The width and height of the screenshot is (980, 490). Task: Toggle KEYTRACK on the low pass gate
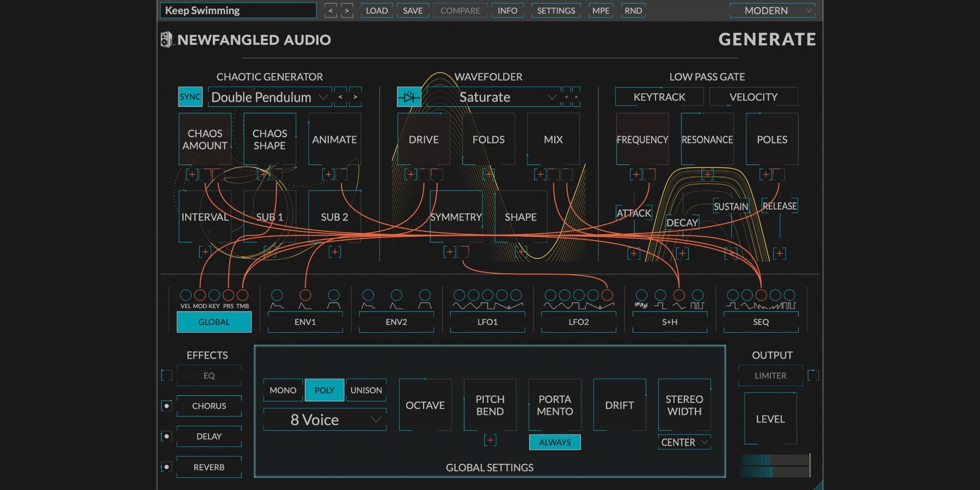tap(659, 97)
